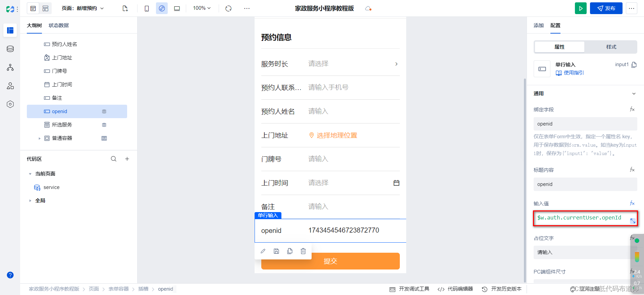The height and width of the screenshot is (295, 644).
Task: Open the pages sidebar icon
Action: [10, 30]
